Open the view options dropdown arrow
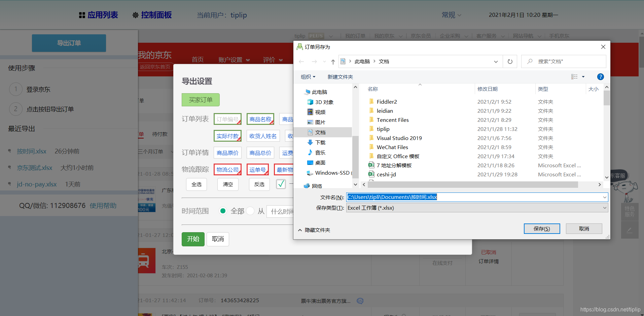This screenshot has width=644, height=316. tap(583, 77)
